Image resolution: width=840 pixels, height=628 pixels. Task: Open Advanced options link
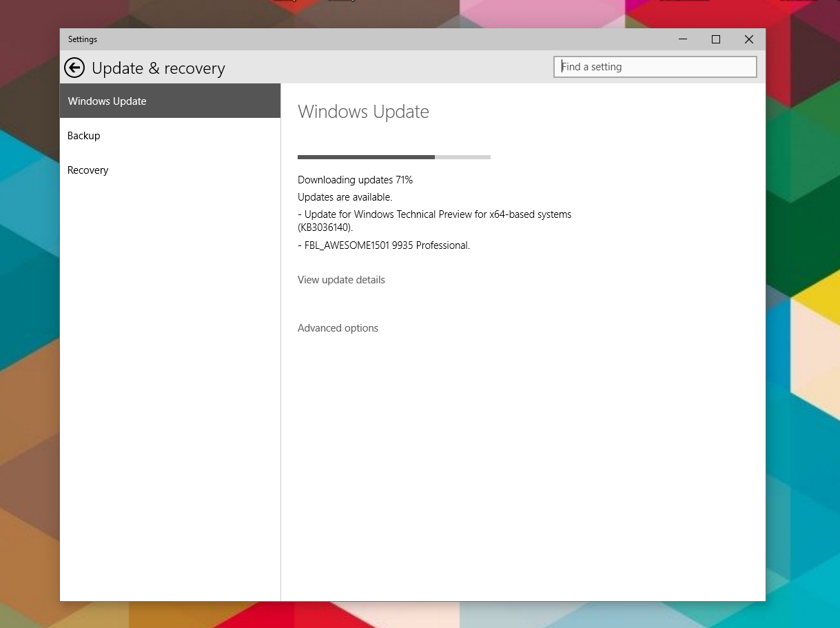click(x=338, y=328)
